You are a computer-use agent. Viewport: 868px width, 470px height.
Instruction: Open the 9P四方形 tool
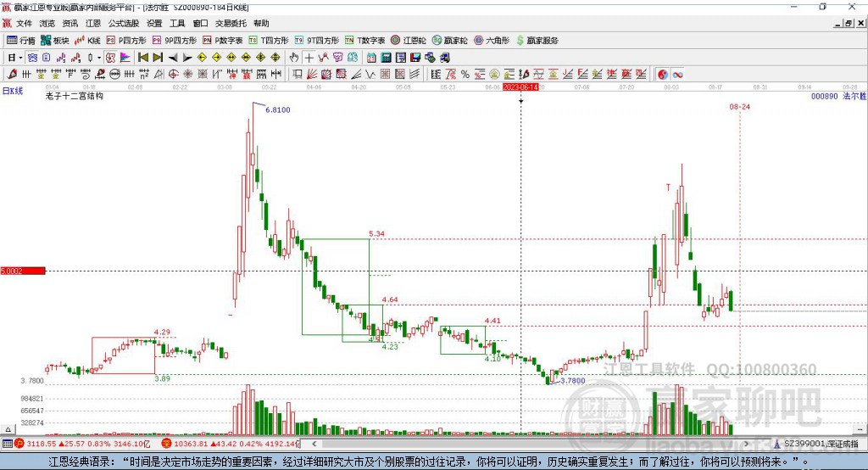[175, 41]
